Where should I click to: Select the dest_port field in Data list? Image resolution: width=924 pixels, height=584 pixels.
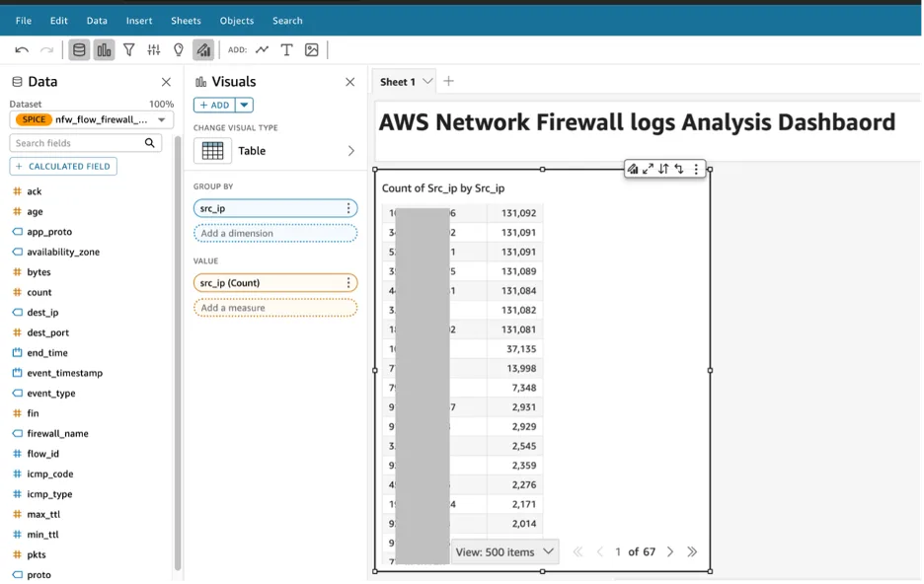pos(47,332)
